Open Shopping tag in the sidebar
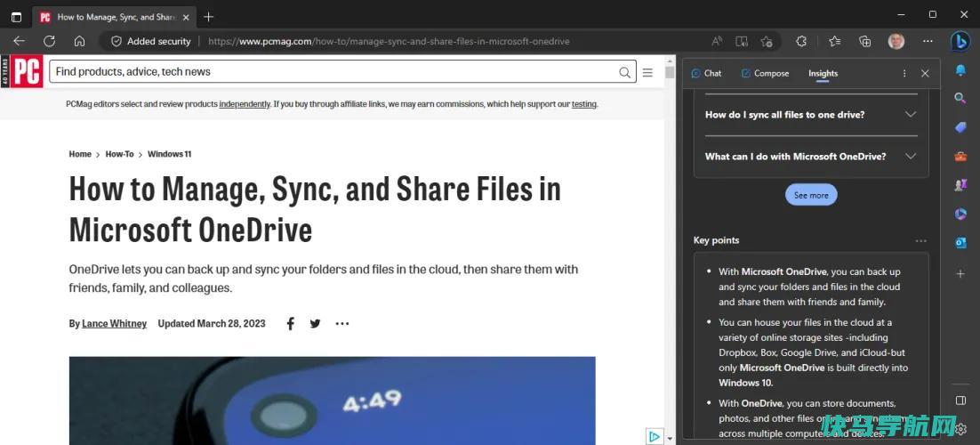 [x=960, y=127]
